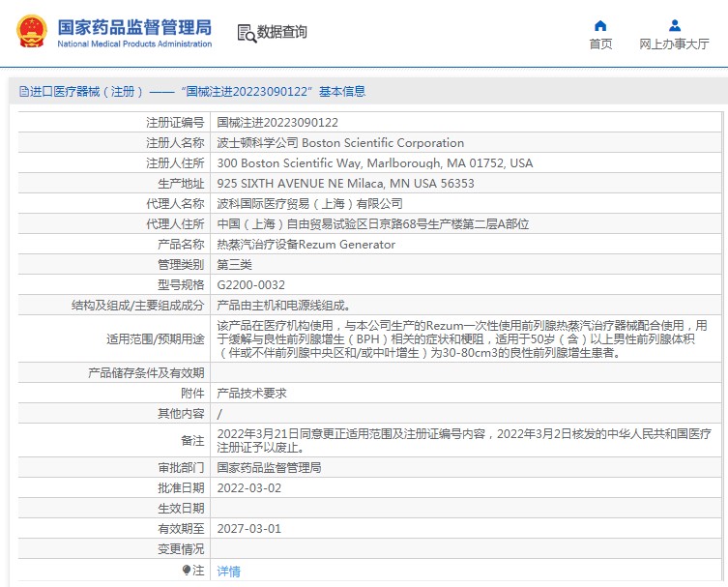Click the 生产地址 row label

point(181,184)
